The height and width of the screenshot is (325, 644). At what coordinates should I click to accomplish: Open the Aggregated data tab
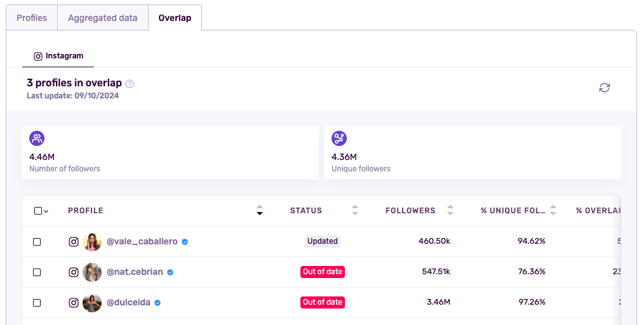[x=103, y=18]
